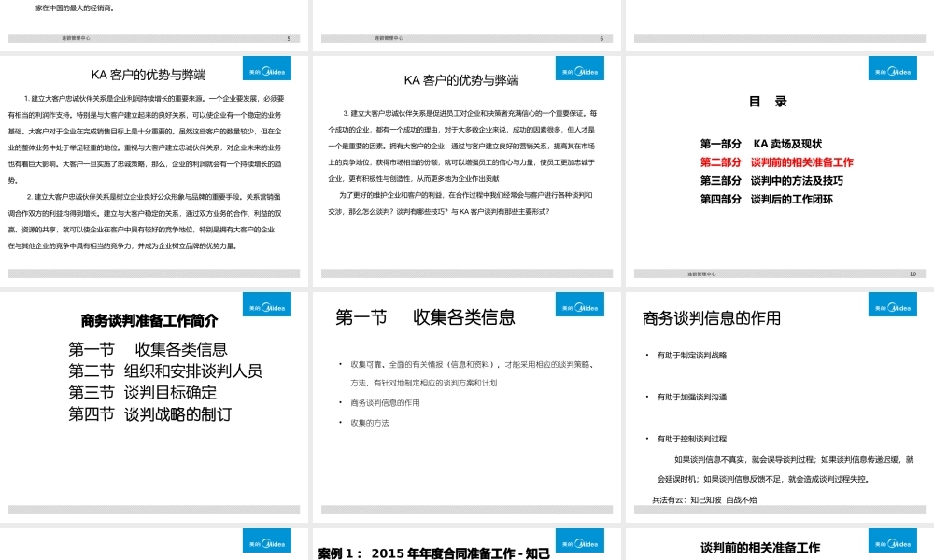The image size is (934, 560).
Task: Choose 第四部分 谈判后的工作闭环 contents entry
Action: point(766,200)
